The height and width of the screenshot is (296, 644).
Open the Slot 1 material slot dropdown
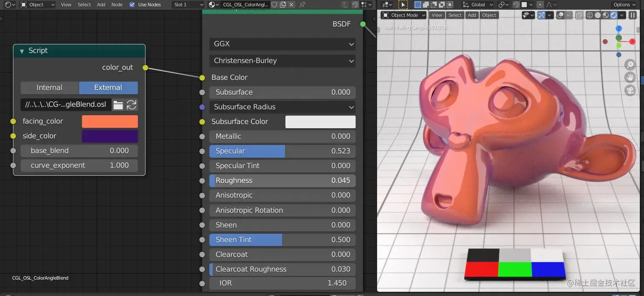pyautogui.click(x=189, y=5)
